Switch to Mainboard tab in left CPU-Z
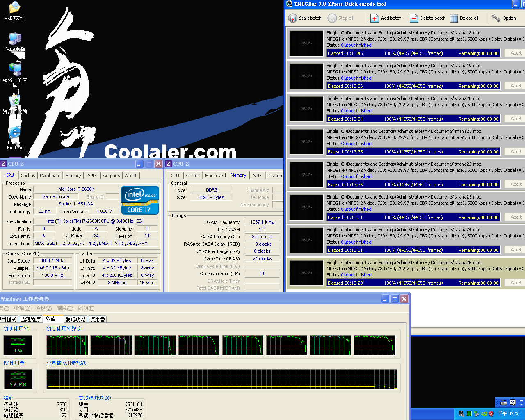This screenshot has width=525, height=420. point(50,176)
